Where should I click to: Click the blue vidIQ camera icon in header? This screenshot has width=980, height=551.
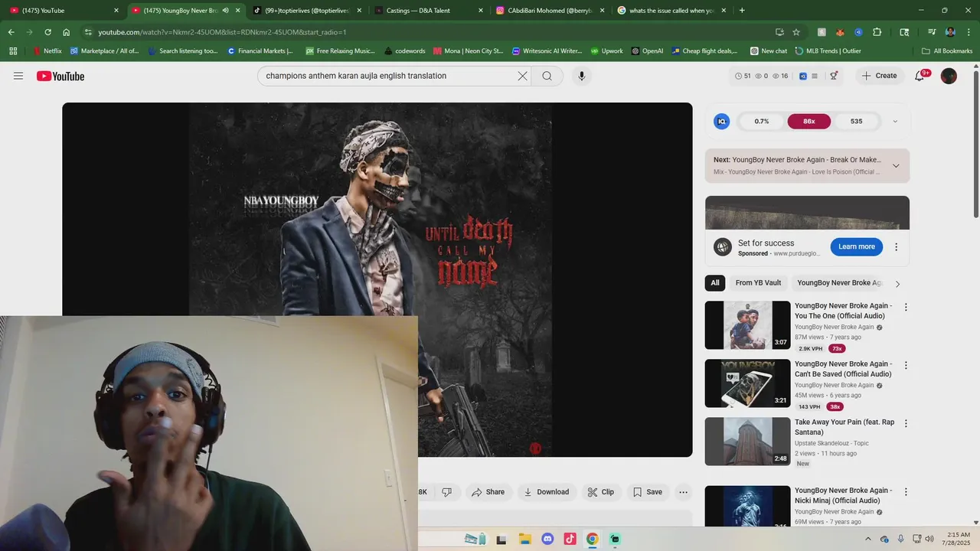pyautogui.click(x=803, y=76)
